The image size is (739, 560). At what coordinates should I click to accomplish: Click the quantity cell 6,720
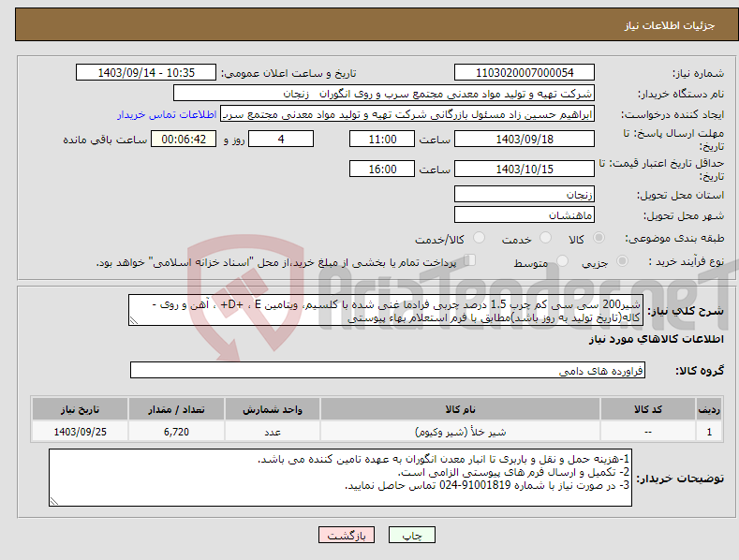point(176,432)
